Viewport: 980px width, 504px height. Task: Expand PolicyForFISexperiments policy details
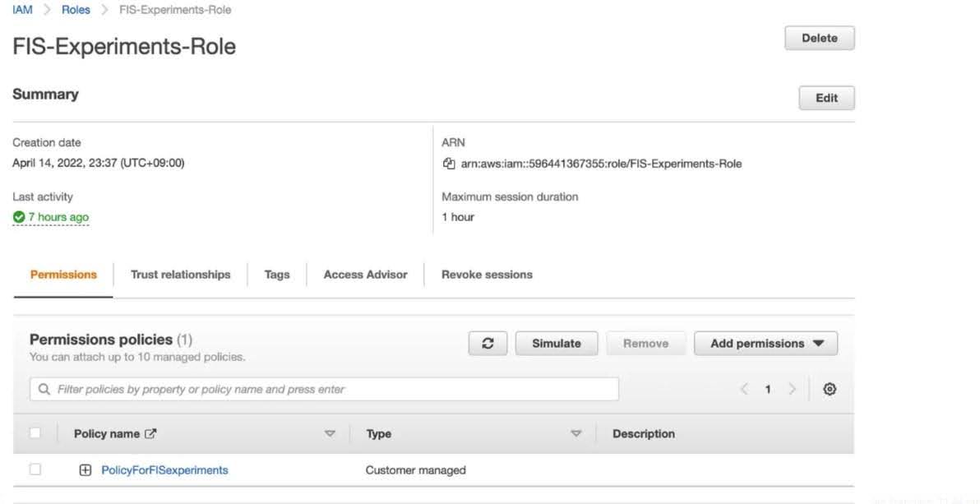pos(86,469)
